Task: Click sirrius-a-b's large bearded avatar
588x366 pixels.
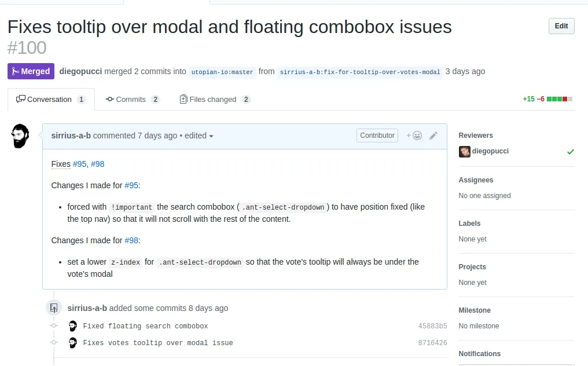Action: (x=20, y=136)
